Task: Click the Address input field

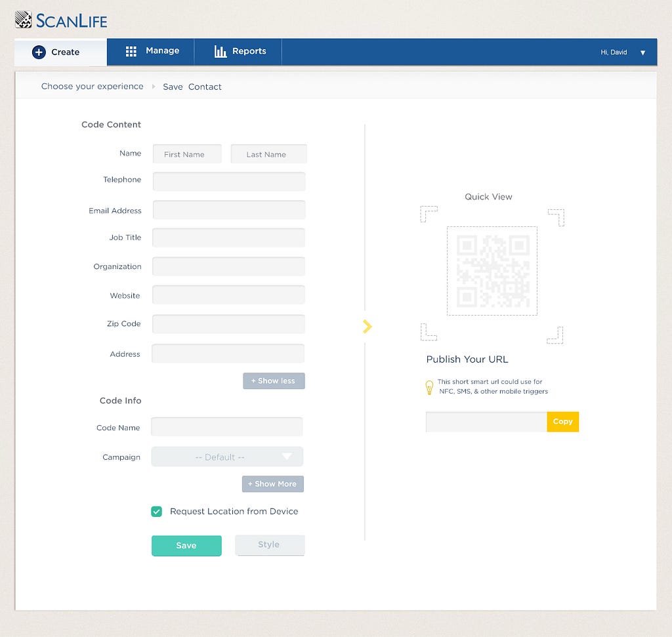Action: 228,354
